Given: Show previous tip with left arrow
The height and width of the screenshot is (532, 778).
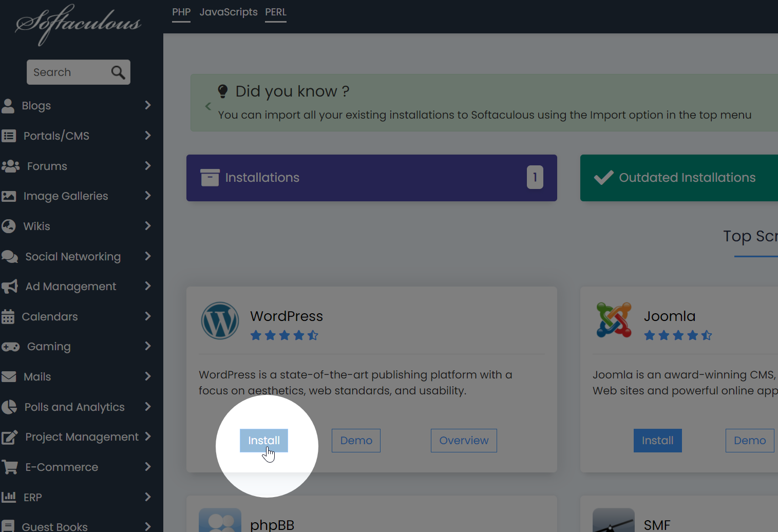Looking at the screenshot, I should click(x=208, y=106).
